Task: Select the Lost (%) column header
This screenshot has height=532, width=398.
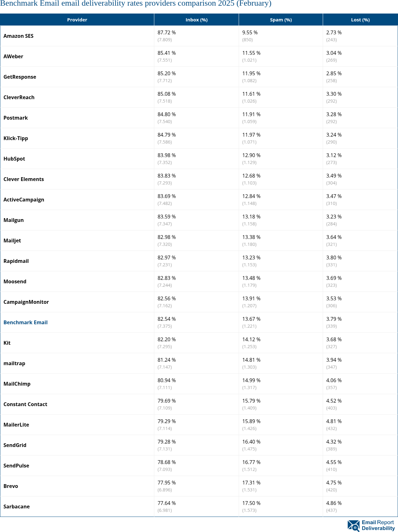Action: tap(360, 20)
